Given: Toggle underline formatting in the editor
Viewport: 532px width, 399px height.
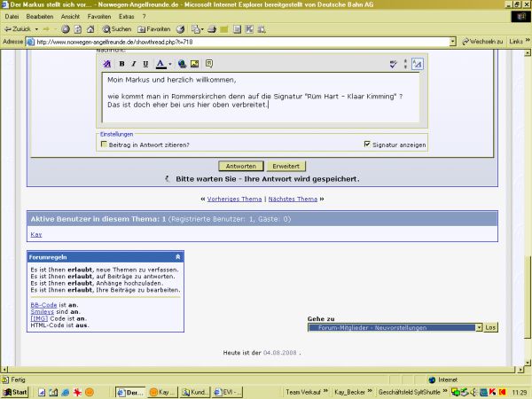Looking at the screenshot, I should coord(145,64).
